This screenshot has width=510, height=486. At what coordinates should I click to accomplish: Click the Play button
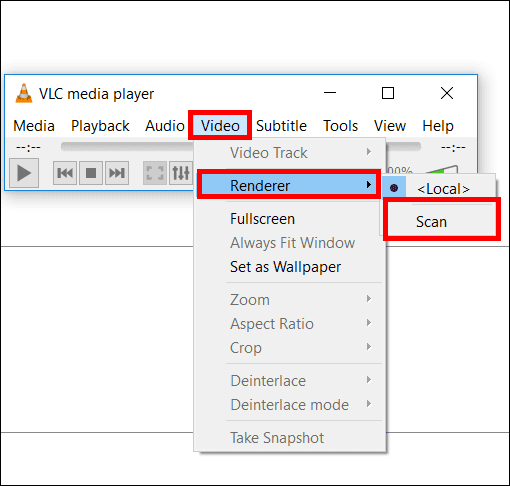click(x=24, y=173)
